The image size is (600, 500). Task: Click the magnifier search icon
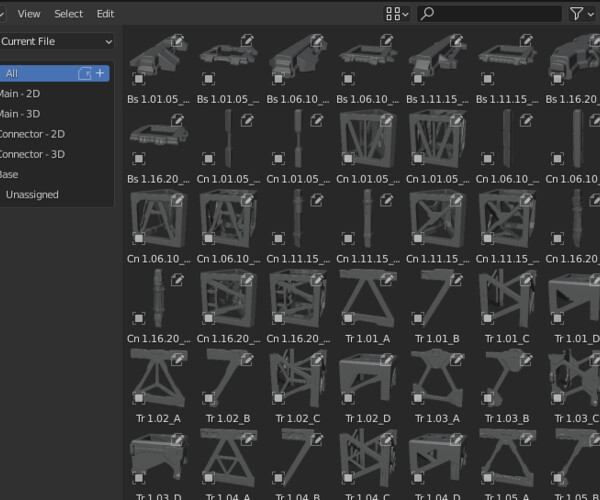(427, 14)
